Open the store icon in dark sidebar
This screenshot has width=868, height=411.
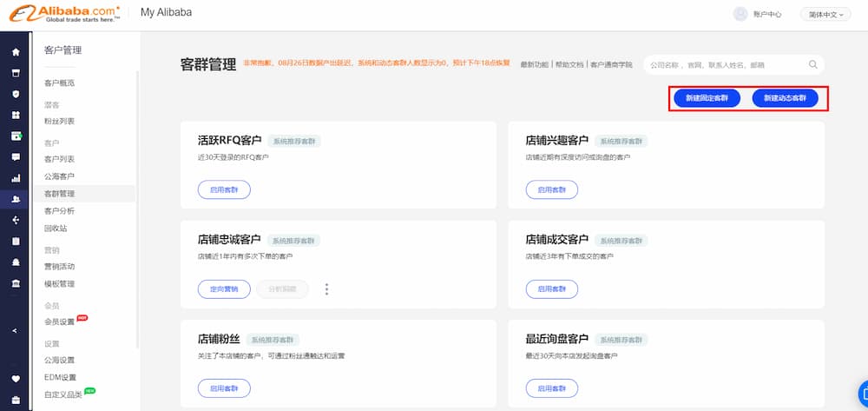[16, 73]
